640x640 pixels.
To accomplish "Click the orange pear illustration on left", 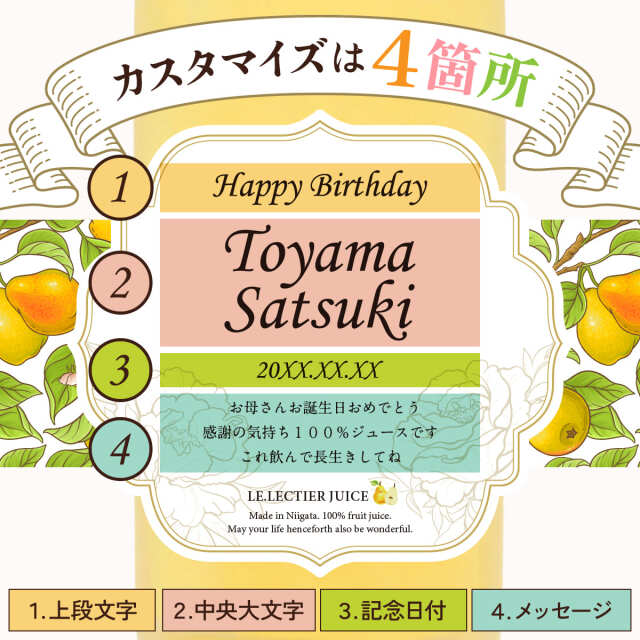I will (x=42, y=300).
